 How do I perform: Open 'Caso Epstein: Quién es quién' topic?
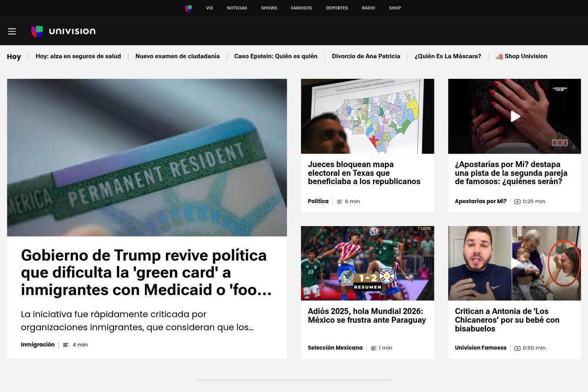[276, 56]
